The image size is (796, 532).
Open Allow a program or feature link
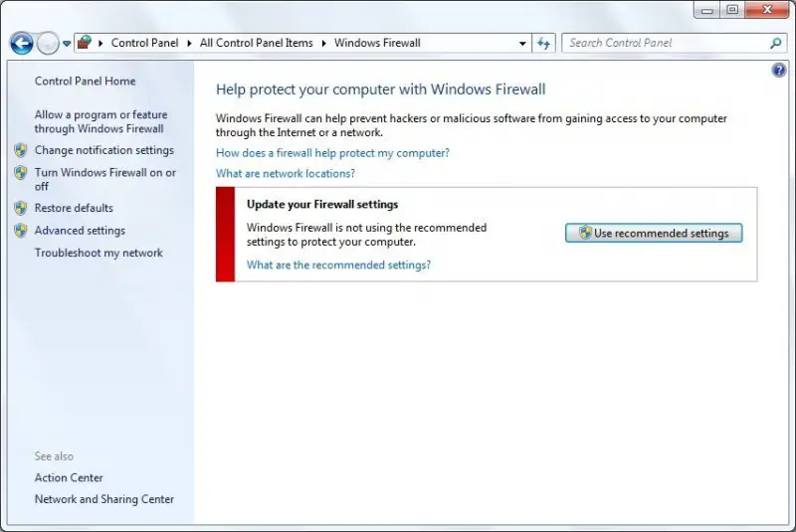coord(101,121)
